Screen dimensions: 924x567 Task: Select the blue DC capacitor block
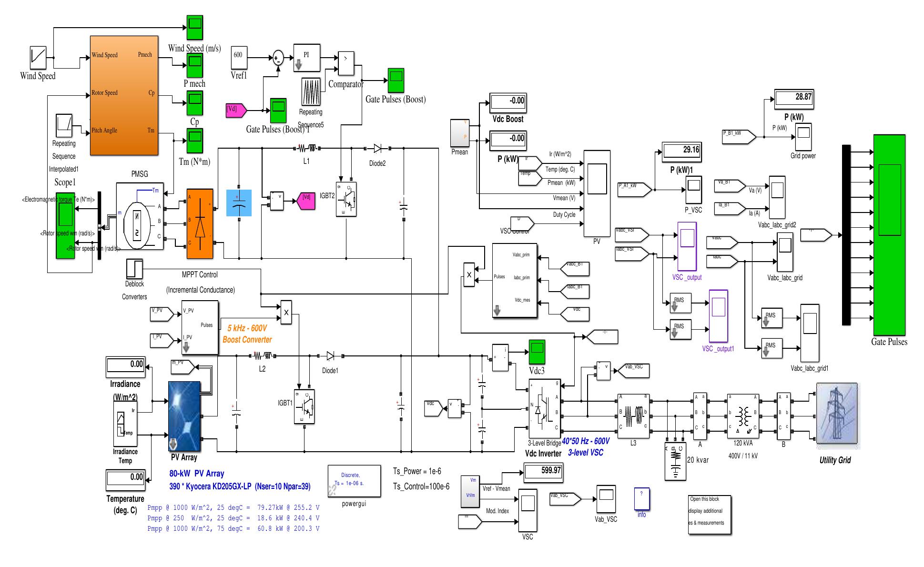pyautogui.click(x=239, y=203)
